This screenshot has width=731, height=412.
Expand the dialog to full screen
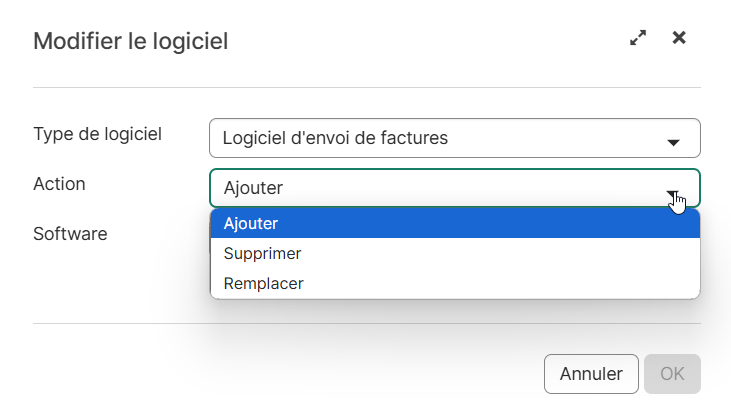point(638,39)
